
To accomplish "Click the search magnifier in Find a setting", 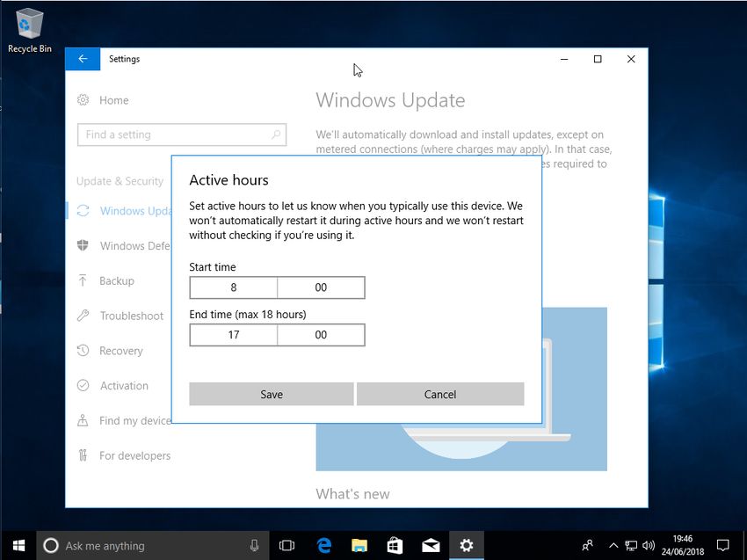I will (276, 135).
